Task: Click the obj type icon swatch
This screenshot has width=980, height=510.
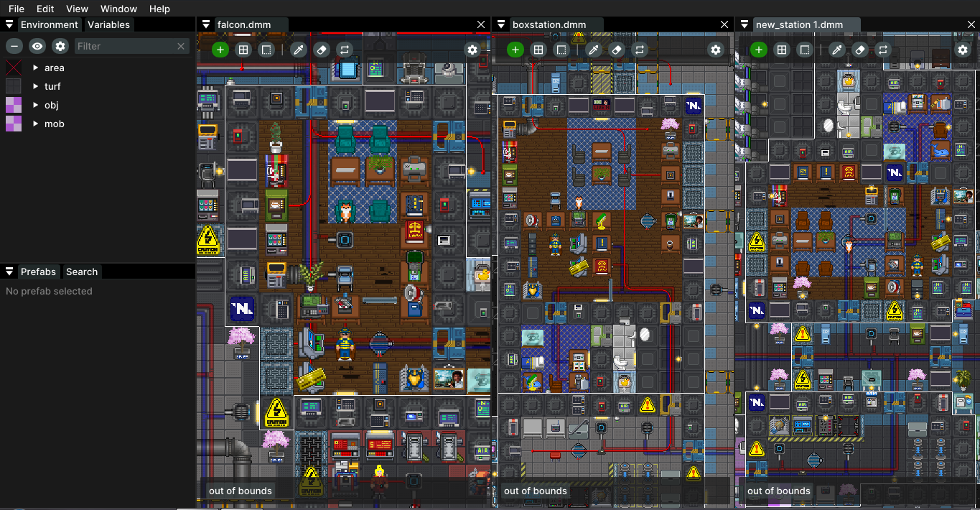Action: [14, 105]
